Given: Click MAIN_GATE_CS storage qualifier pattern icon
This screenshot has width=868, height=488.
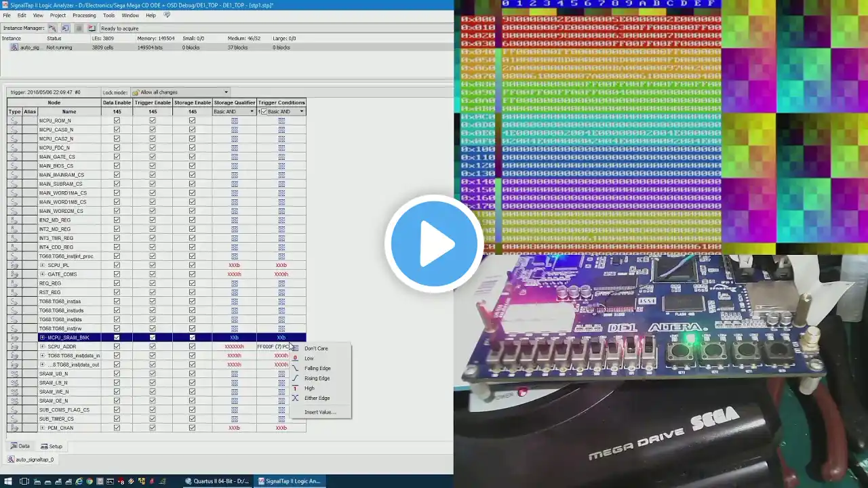Looking at the screenshot, I should coord(234,157).
